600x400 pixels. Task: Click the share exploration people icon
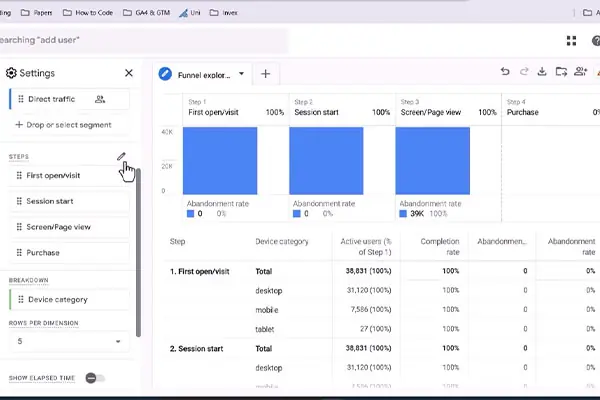580,72
